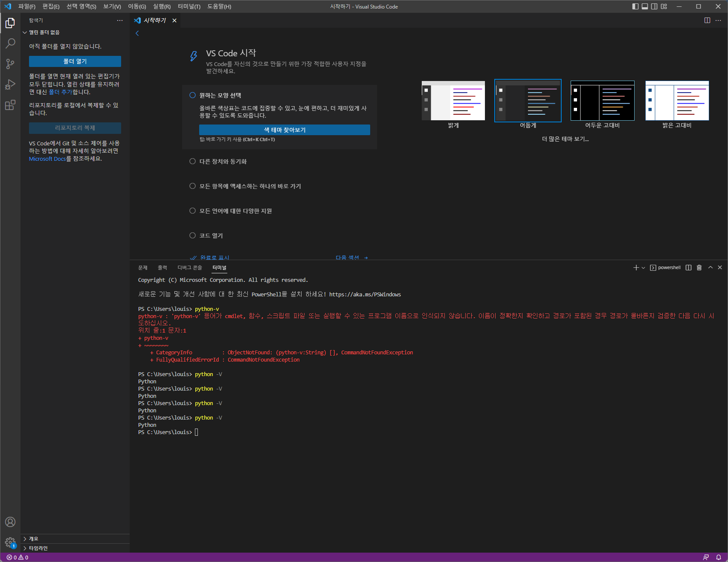Open the customize layout icon
728x562 pixels.
click(x=664, y=6)
